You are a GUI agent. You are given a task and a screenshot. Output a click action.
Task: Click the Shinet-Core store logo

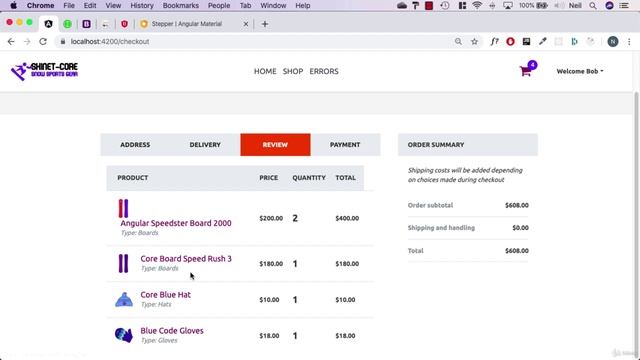point(44,71)
